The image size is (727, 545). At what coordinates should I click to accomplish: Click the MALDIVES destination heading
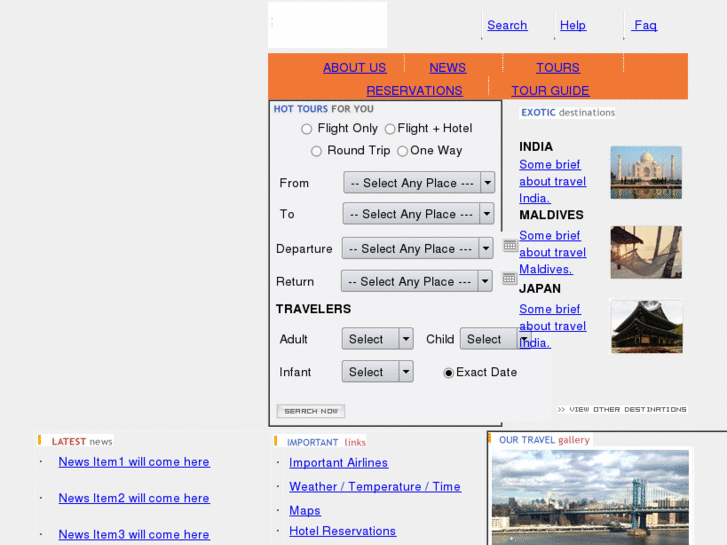pos(551,215)
